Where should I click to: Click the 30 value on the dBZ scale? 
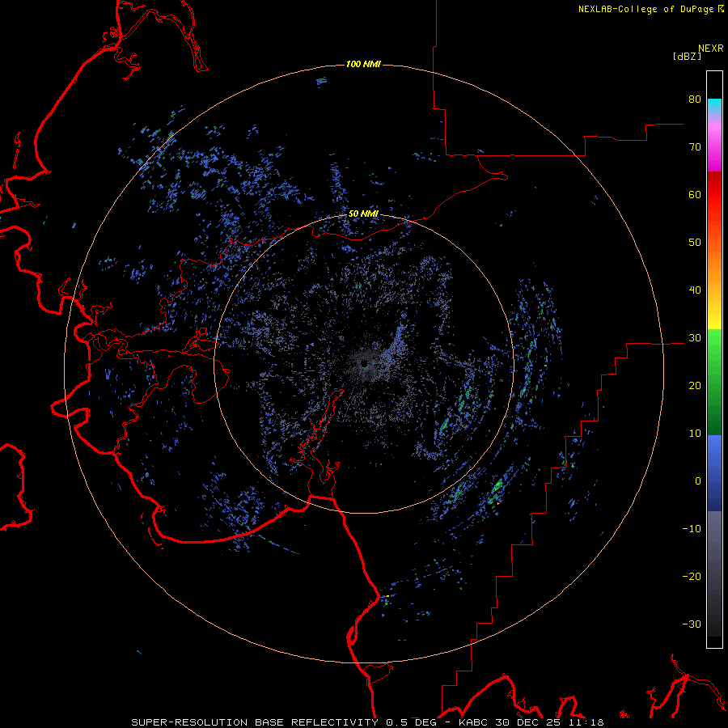point(695,338)
